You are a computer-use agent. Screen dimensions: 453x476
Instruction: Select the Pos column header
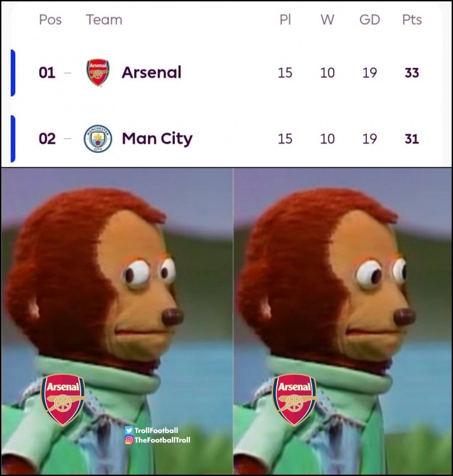[x=50, y=20]
